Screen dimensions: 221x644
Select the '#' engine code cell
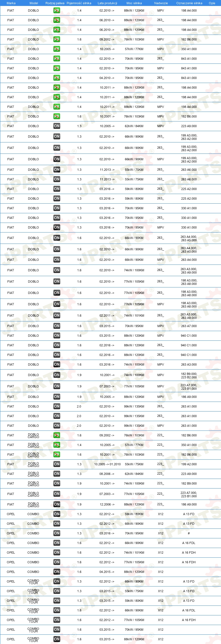189,533
